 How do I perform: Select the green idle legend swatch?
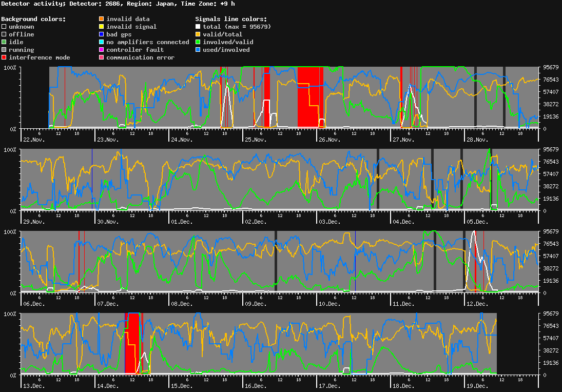(4, 42)
